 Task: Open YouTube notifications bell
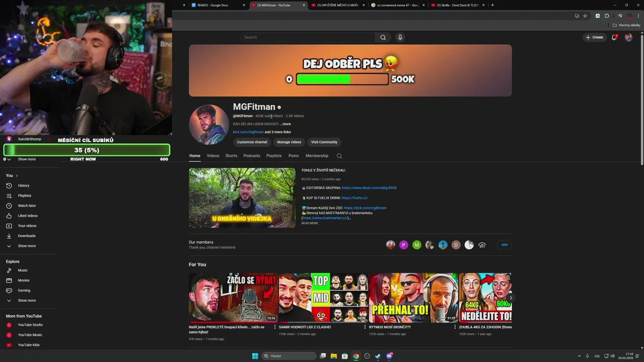(x=614, y=37)
